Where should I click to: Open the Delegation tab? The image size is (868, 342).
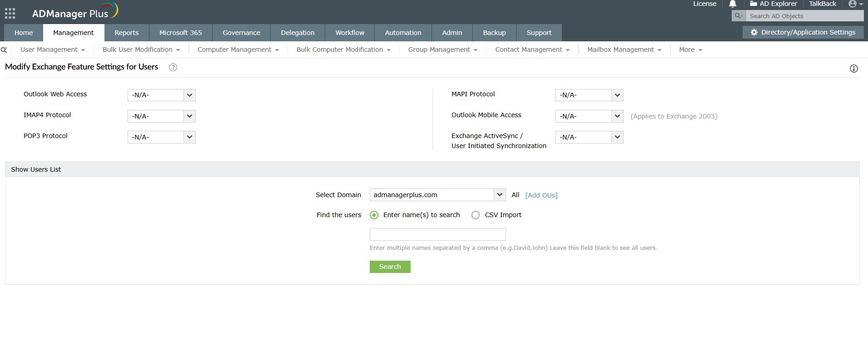click(x=298, y=33)
